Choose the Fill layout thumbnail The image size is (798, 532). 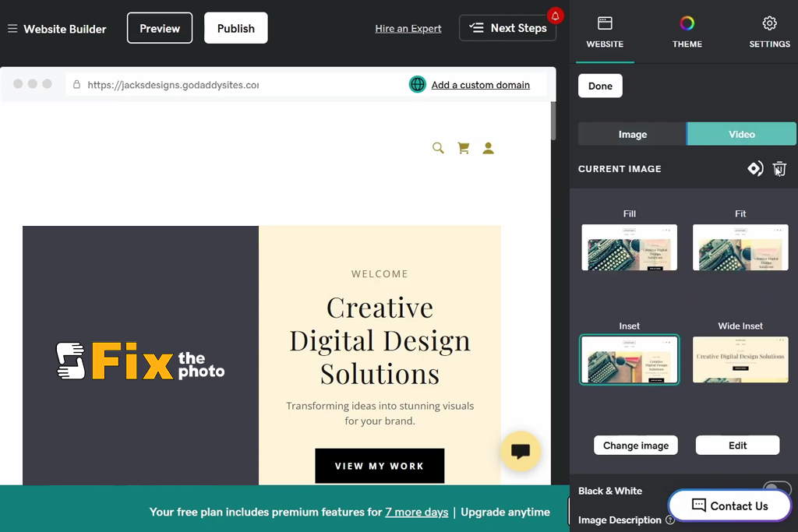click(630, 247)
